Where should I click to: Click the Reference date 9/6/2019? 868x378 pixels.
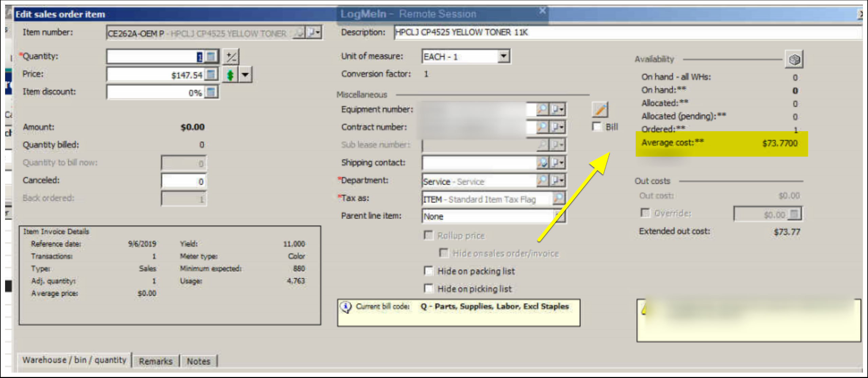(142, 244)
